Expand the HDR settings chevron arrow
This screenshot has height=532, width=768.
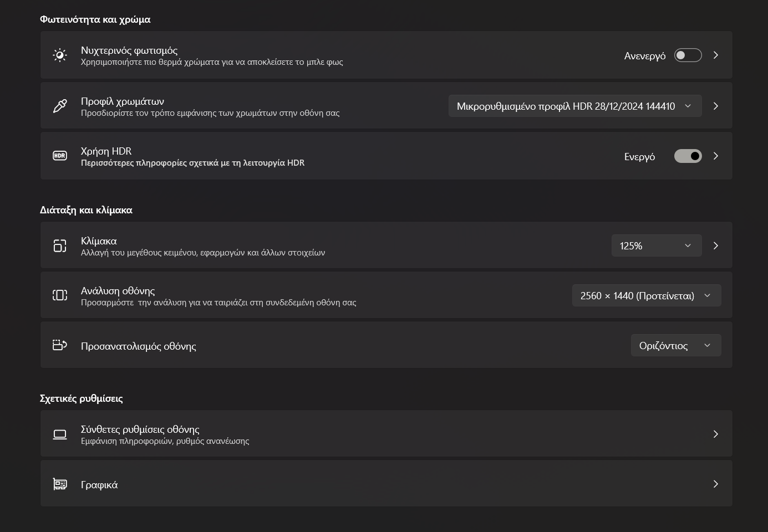(716, 156)
